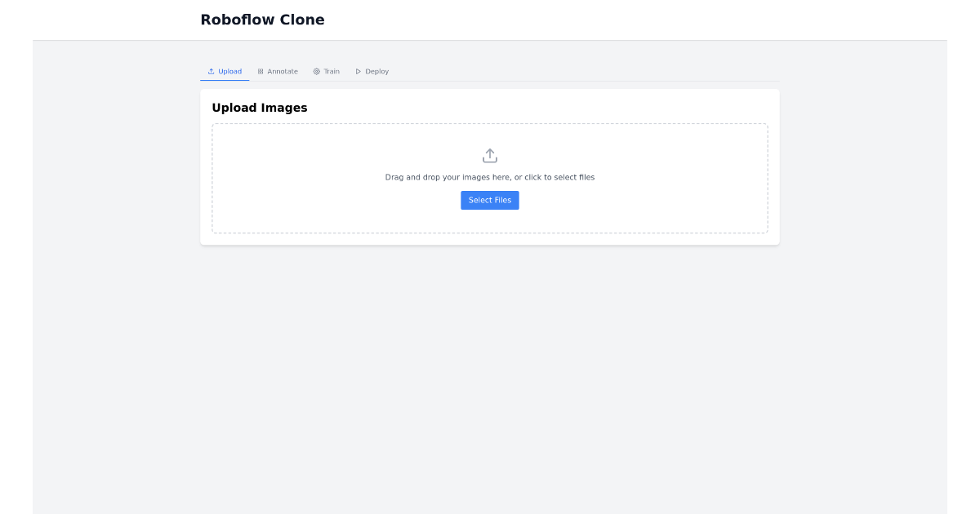The height and width of the screenshot is (514, 980).
Task: Click the active Upload tab label
Action: [x=229, y=71]
